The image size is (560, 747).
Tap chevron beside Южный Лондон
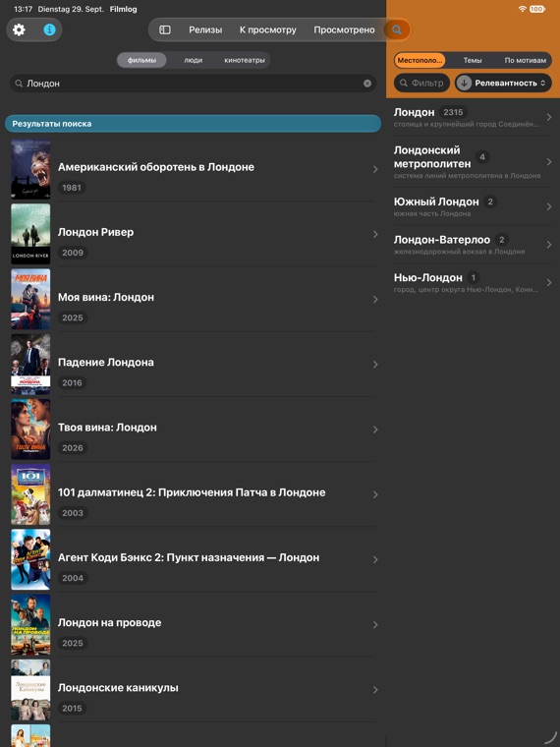[x=549, y=206]
